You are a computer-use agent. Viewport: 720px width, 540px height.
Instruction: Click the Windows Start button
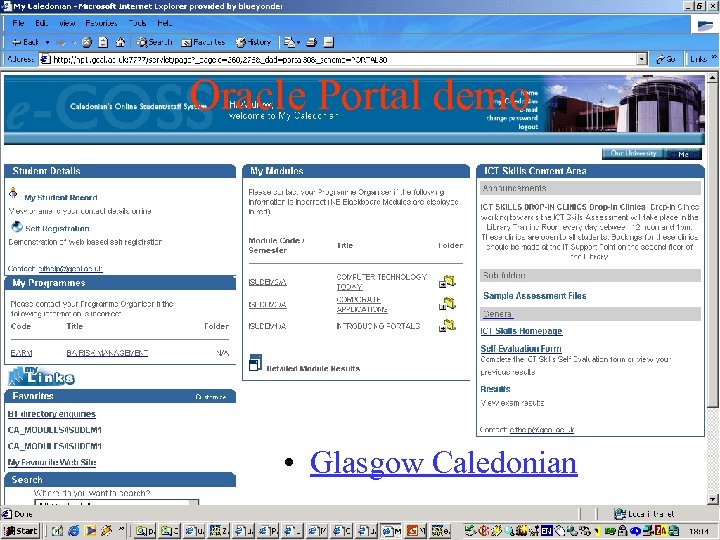coord(20,531)
